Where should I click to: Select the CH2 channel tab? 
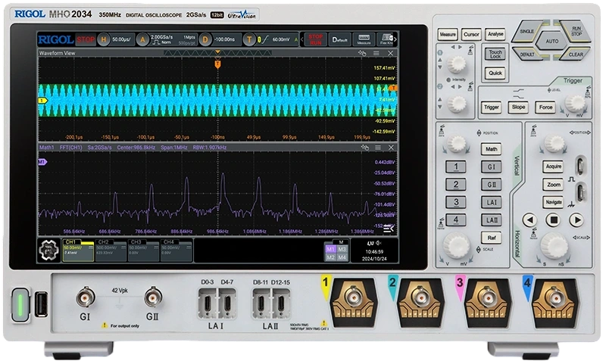[110, 250]
